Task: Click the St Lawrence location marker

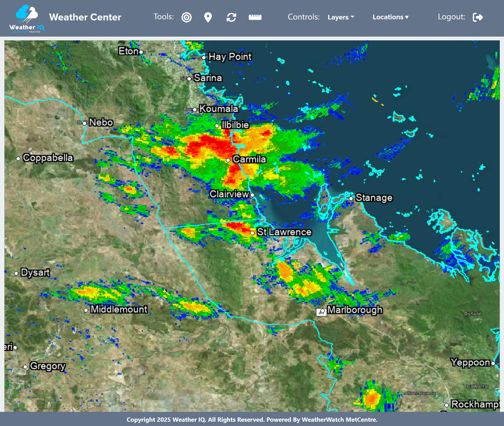Action: (x=252, y=233)
